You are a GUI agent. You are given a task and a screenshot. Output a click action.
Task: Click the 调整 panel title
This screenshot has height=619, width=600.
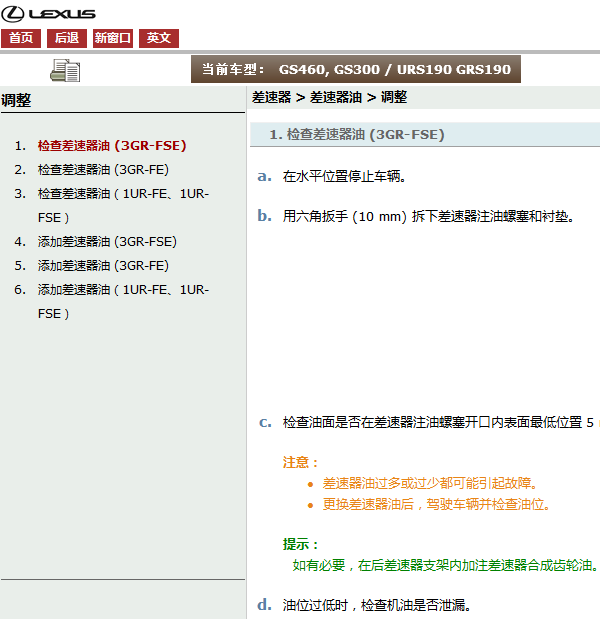[x=16, y=100]
